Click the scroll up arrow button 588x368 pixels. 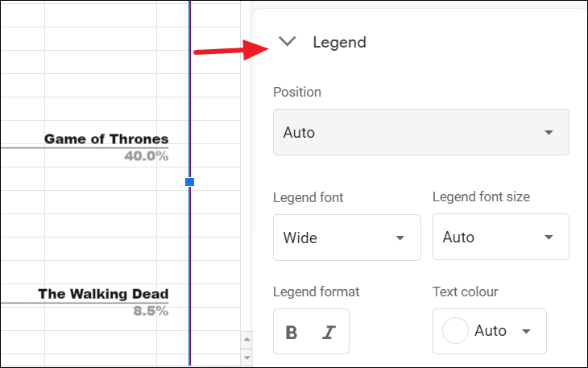246,339
